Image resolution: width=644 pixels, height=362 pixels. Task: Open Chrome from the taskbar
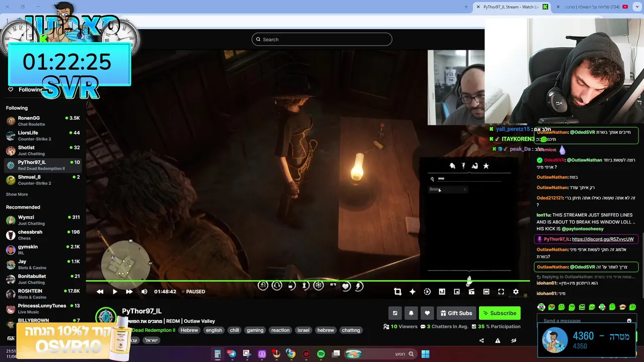[291, 354]
